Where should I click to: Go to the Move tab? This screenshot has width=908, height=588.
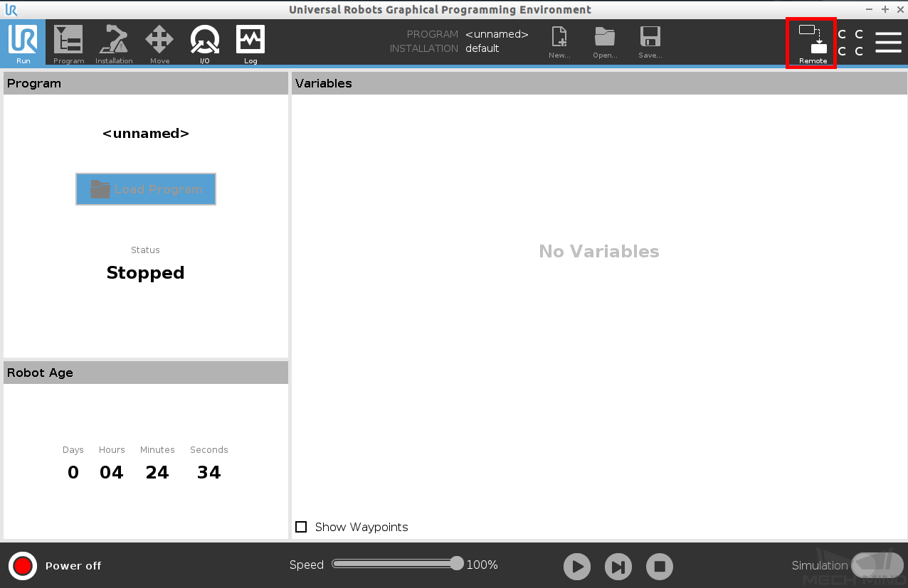tap(159, 43)
